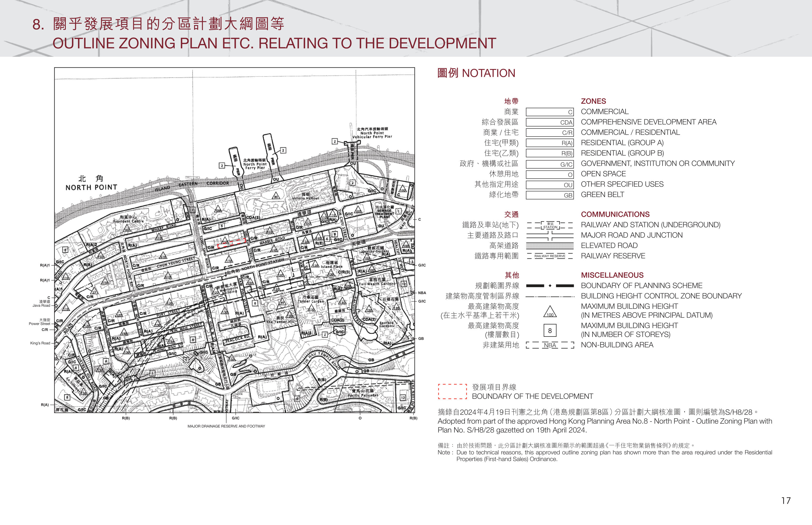Click the square storeys number 8 symbol
This screenshot has height=525, width=812.
coord(550,330)
